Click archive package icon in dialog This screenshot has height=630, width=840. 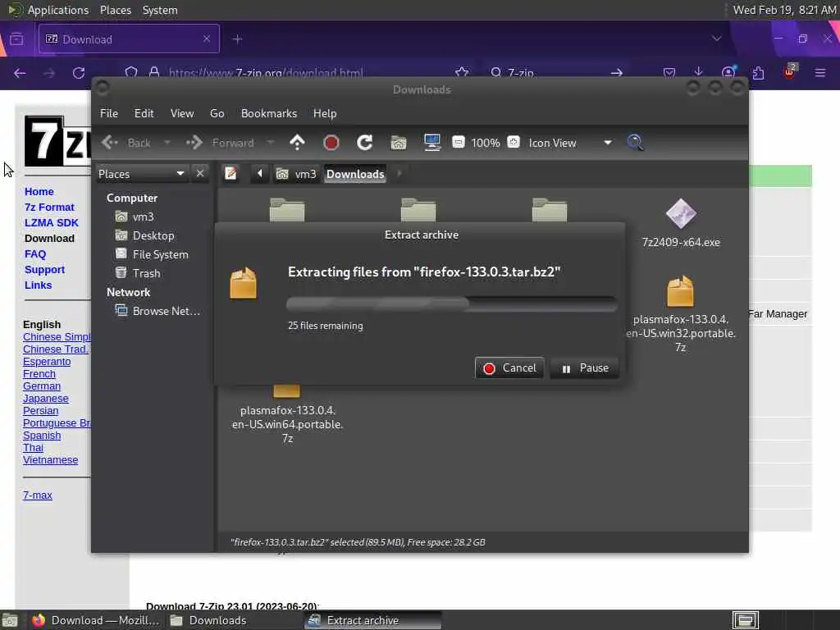(x=243, y=282)
